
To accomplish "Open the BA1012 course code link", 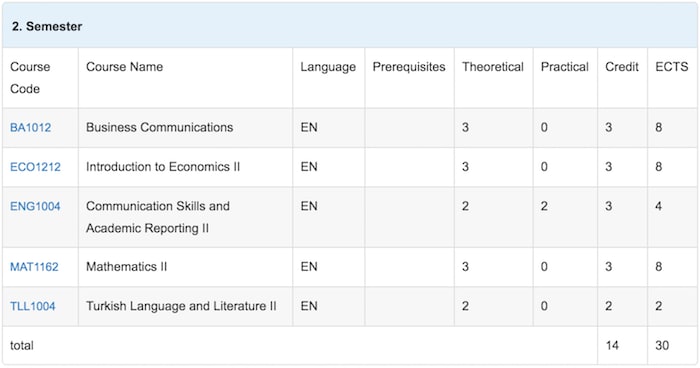I will coord(30,128).
